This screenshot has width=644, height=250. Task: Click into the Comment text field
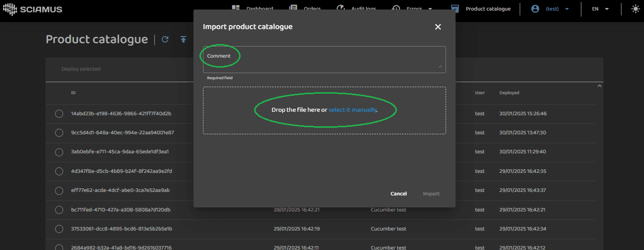324,60
